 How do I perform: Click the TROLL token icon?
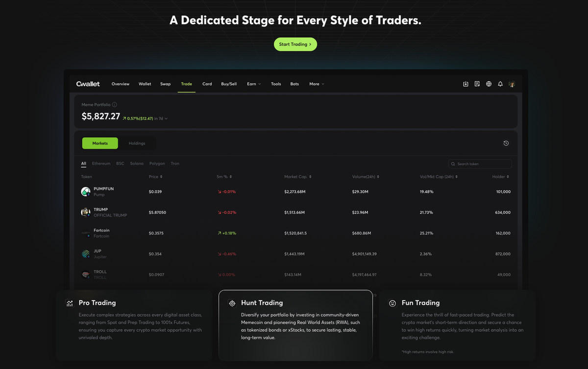[86, 275]
